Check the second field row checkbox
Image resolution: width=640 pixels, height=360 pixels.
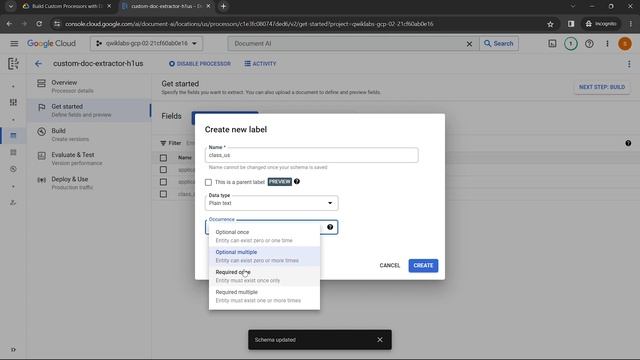pyautogui.click(x=163, y=182)
